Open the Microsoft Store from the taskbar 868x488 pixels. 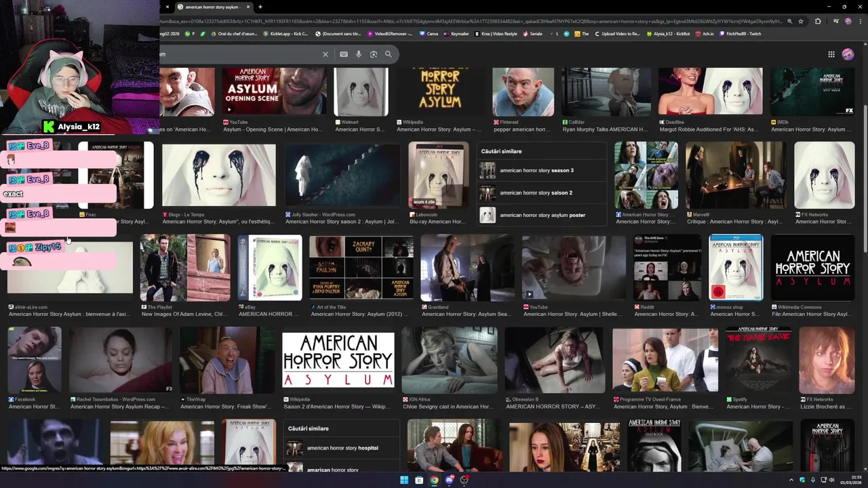click(x=419, y=480)
